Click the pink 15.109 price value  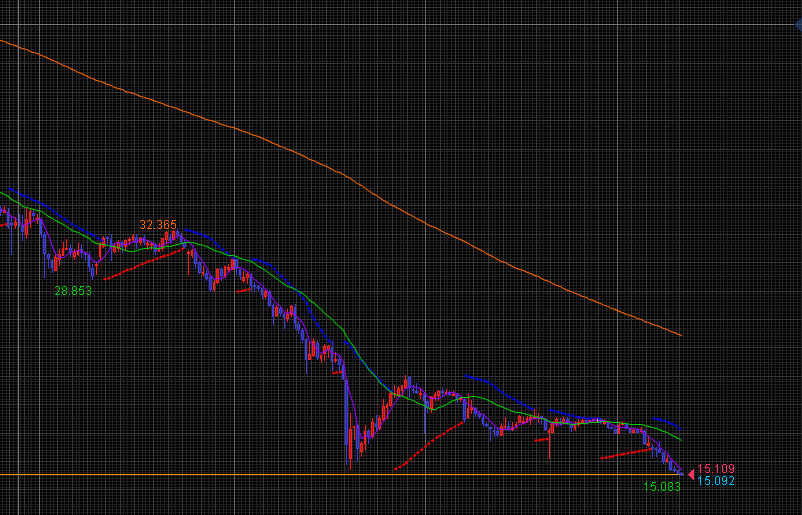click(x=716, y=468)
